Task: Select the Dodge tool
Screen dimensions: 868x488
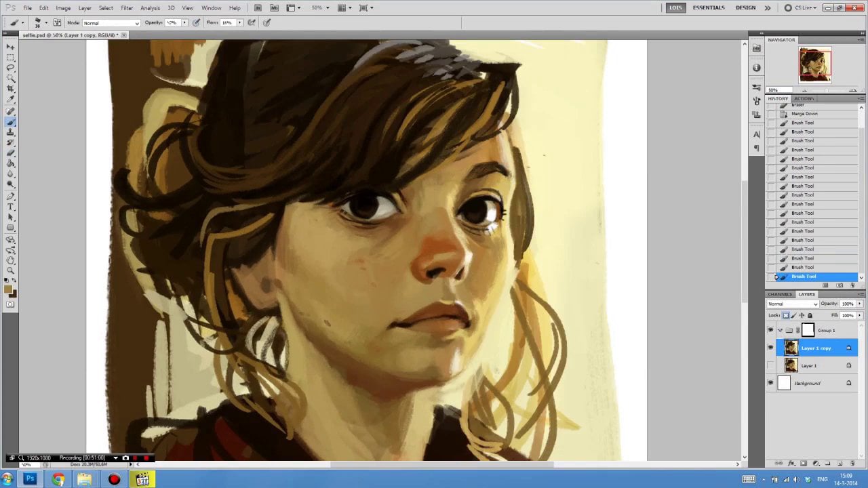Action: tap(11, 184)
